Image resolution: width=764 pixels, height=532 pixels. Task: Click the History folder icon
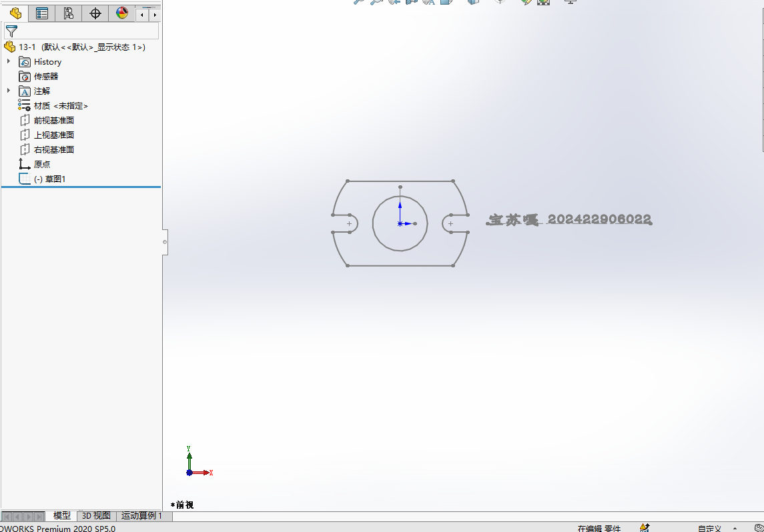pos(25,62)
